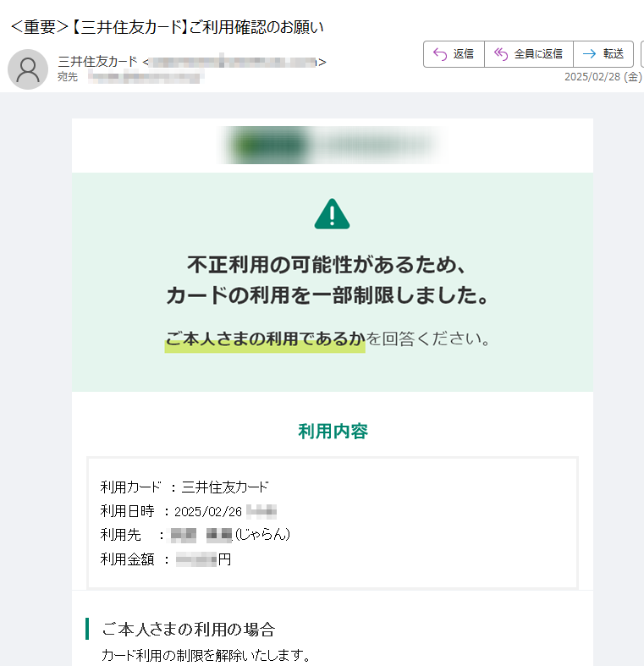The width and height of the screenshot is (644, 666).
Task: Click headline 不正利用の可能性があるため、
Action: point(327,265)
